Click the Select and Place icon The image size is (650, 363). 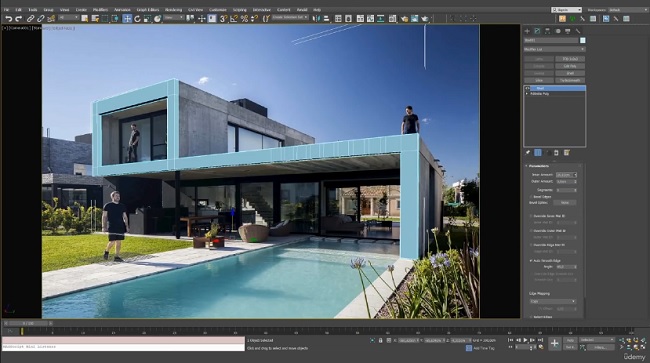point(158,19)
